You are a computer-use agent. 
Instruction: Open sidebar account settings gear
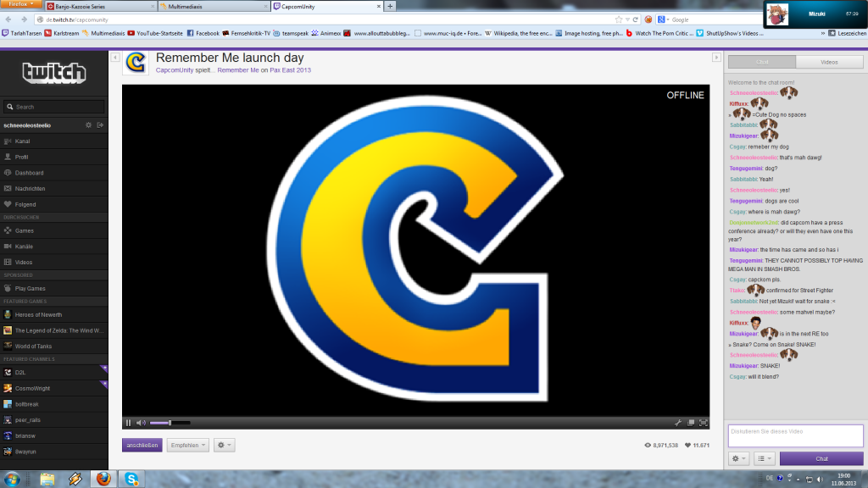coord(88,125)
